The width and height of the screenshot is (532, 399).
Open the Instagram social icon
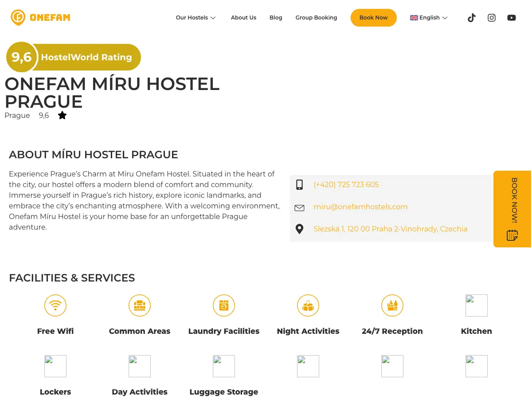492,18
